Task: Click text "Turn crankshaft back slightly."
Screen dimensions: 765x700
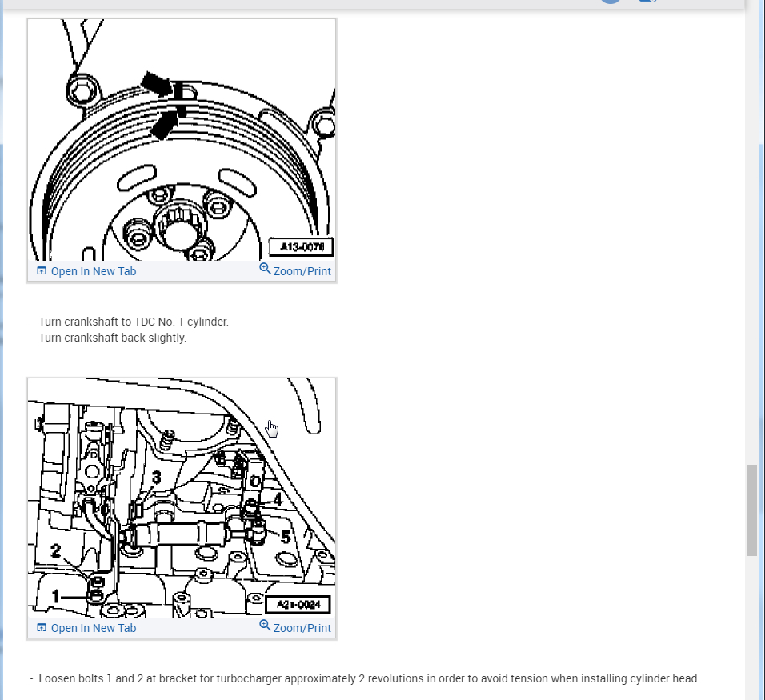Action: [x=112, y=338]
